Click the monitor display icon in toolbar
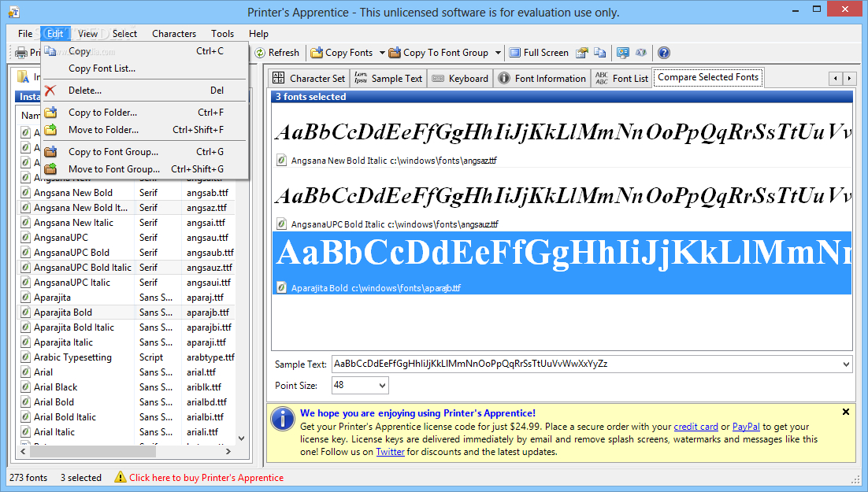The height and width of the screenshot is (492, 868). tap(623, 53)
